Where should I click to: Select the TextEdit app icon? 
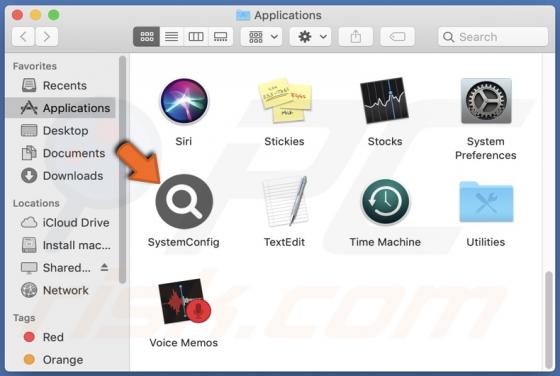(x=285, y=201)
